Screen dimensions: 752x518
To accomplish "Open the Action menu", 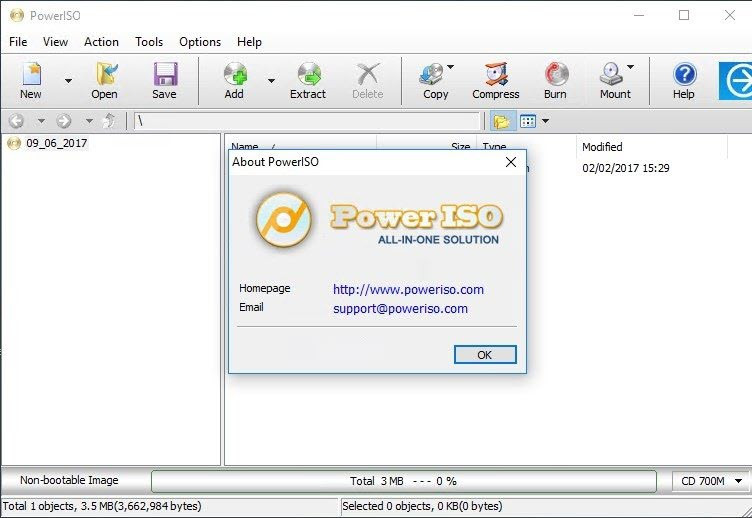I will click(x=101, y=42).
